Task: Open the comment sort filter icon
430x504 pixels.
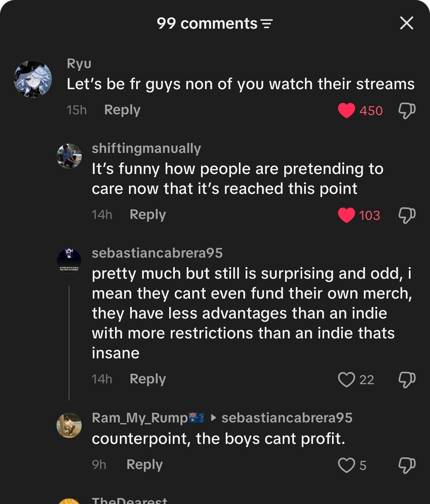Action: tap(267, 24)
